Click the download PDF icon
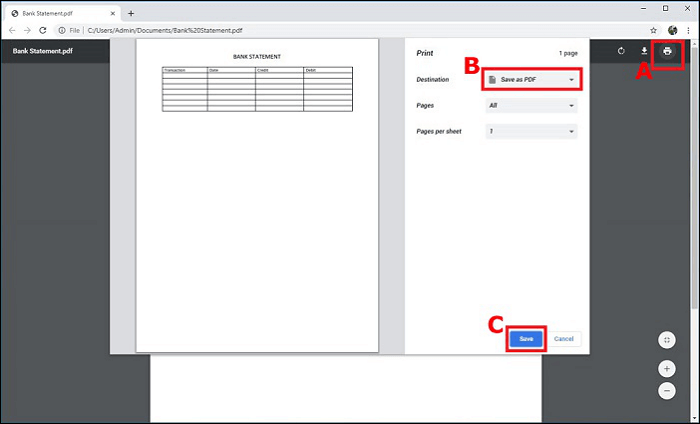 pyautogui.click(x=644, y=51)
